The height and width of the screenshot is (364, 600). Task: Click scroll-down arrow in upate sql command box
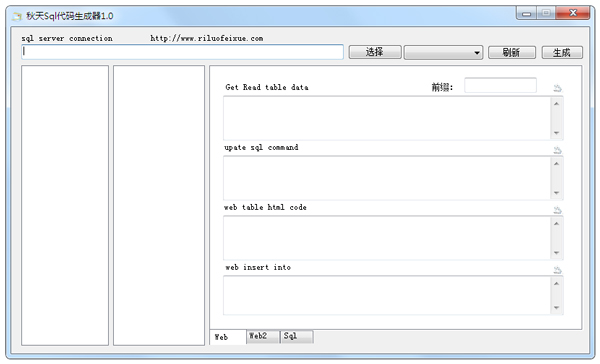[556, 193]
